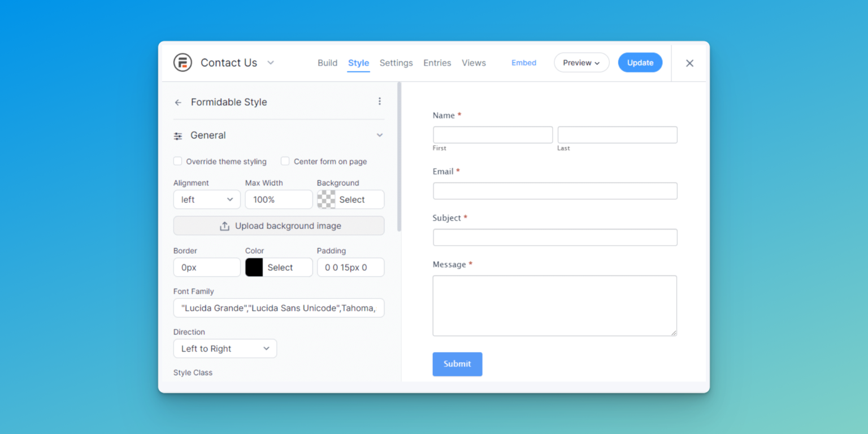Click the Font Family input field
This screenshot has height=434, width=868.
tap(279, 308)
